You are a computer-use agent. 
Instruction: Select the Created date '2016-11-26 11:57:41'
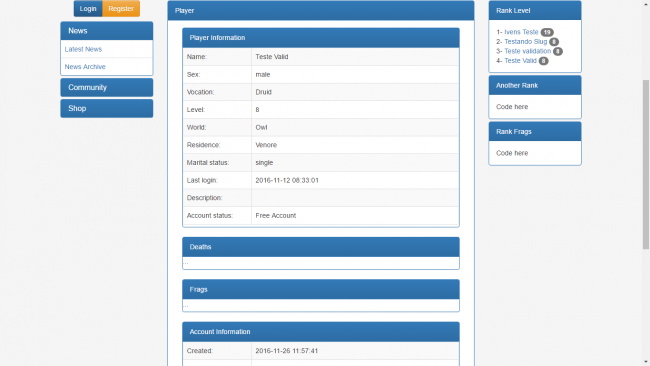286,351
